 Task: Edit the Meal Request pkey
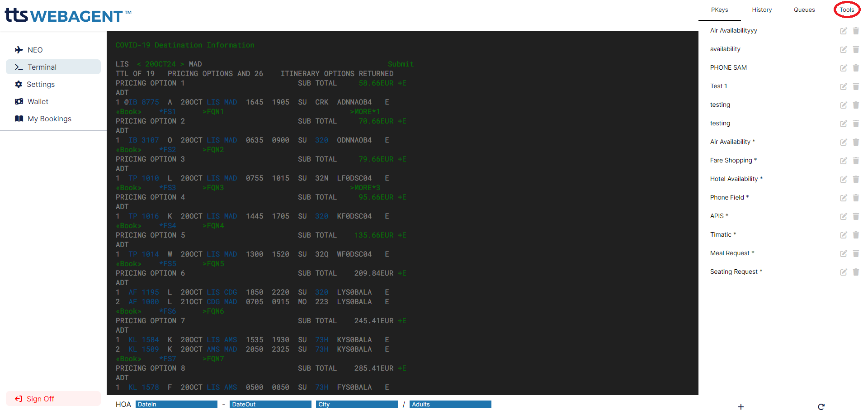tap(843, 253)
